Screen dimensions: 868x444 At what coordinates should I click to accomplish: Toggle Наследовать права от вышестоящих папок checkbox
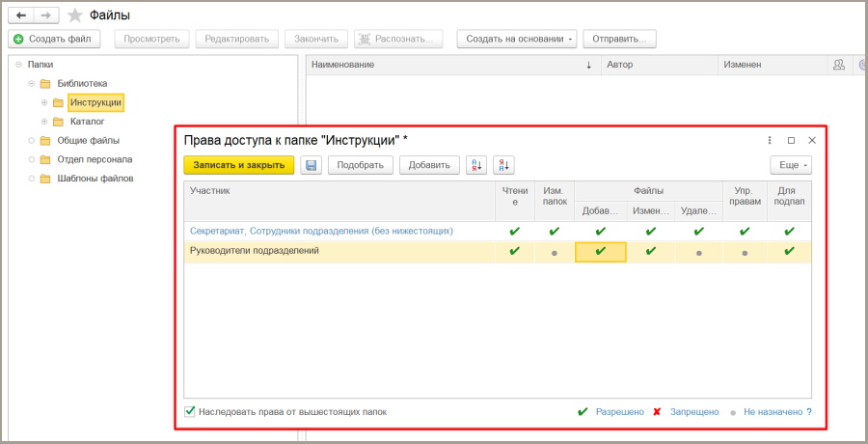[189, 411]
